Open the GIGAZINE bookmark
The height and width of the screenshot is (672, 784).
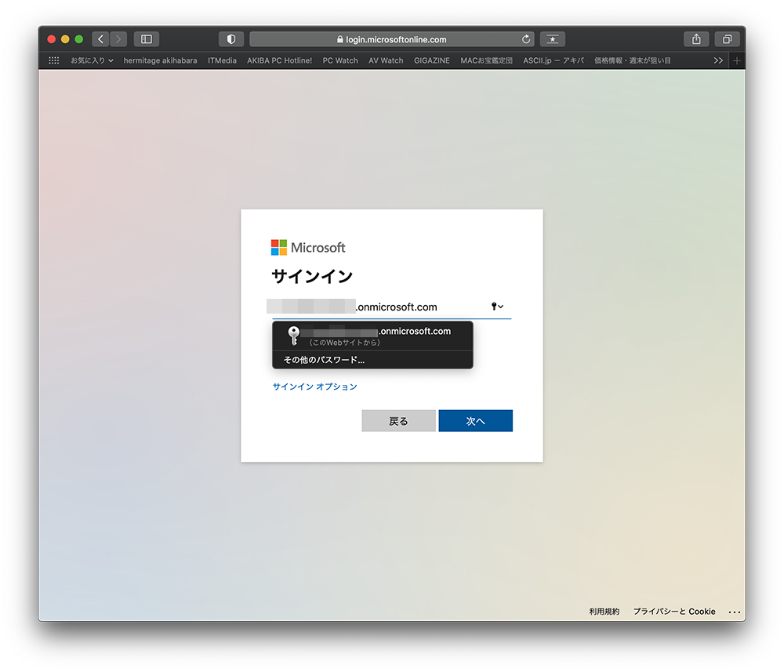coord(431,60)
